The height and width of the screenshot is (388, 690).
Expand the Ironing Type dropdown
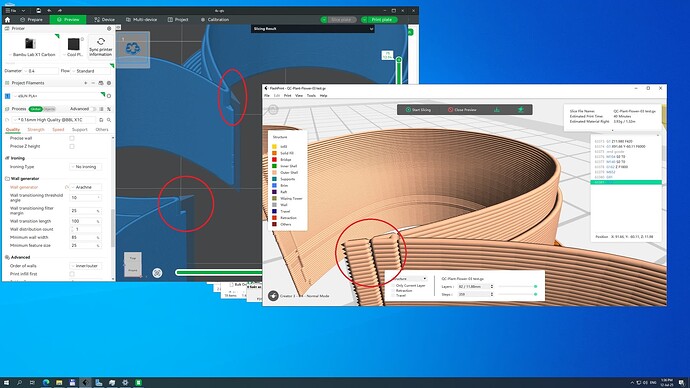tap(86, 167)
